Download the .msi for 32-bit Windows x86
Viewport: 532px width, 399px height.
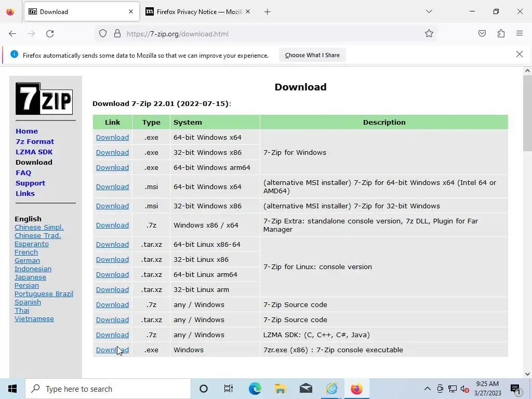[x=112, y=206]
